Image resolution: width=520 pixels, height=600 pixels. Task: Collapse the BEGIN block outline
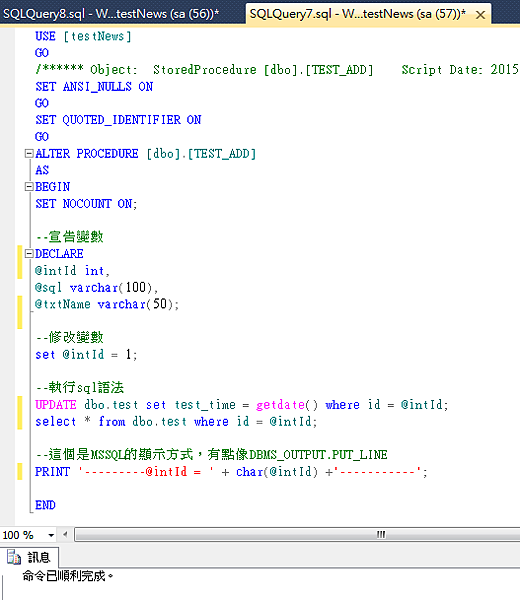click(x=29, y=187)
